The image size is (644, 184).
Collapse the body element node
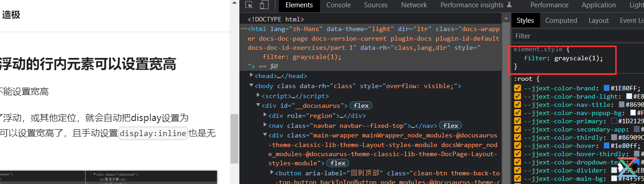[252, 86]
